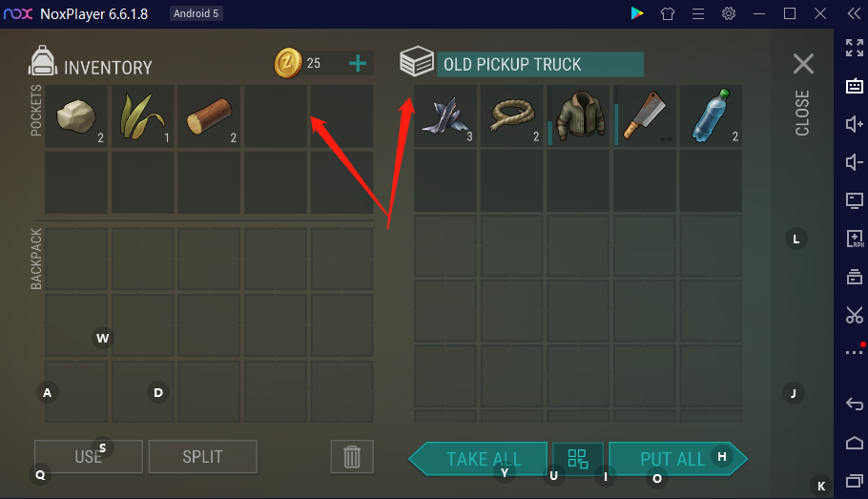Pick the water bottle in the truck
Screen dimensions: 868x499
click(711, 115)
